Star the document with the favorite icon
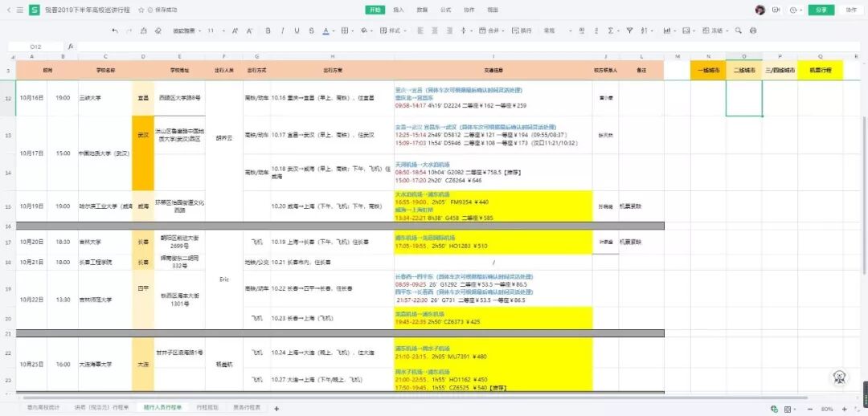Image resolution: width=868 pixels, height=416 pixels. click(141, 10)
